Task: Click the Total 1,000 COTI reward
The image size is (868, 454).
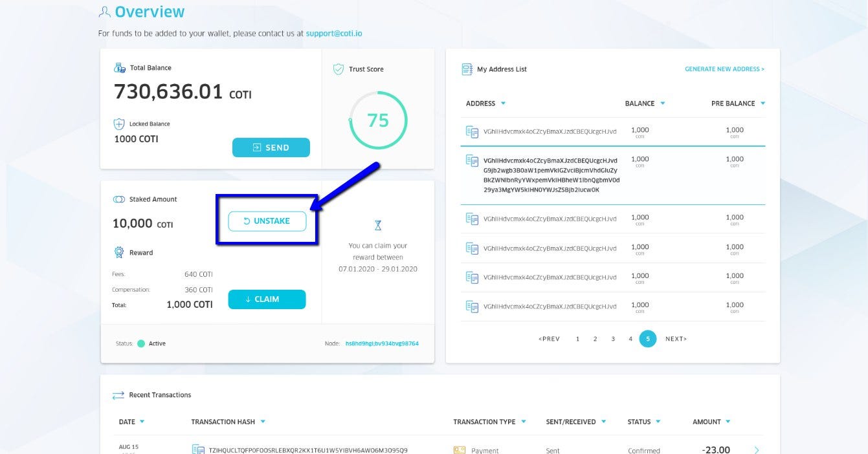Action: point(190,305)
